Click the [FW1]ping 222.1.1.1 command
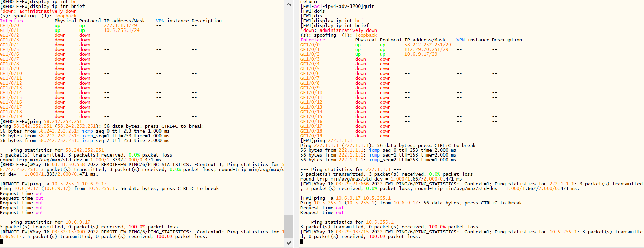The image size is (644, 248). [x=326, y=141]
